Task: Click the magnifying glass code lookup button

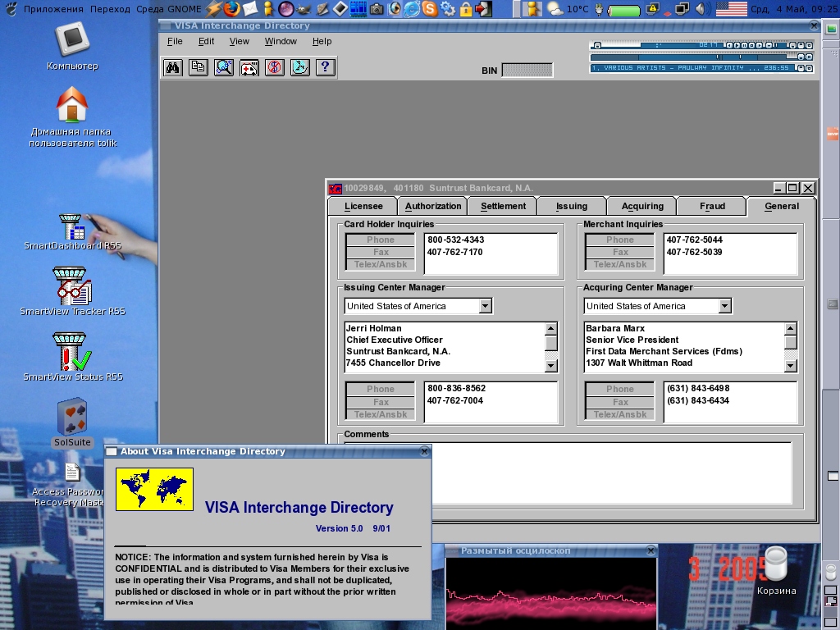Action: coord(223,67)
